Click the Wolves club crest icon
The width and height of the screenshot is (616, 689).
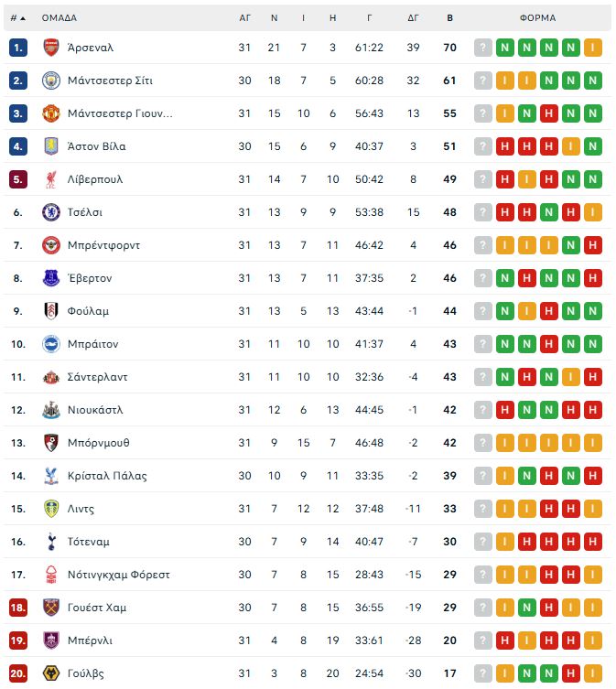coord(50,673)
